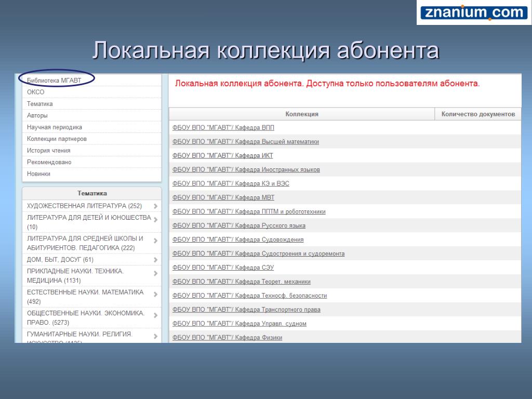The image size is (532, 399).
Task: Open Кафедра Техносф. безопасности link
Action: [x=250, y=296]
